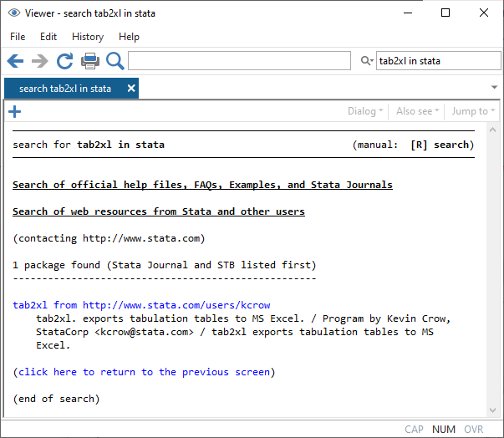Expand the Dialog dropdown

click(x=365, y=111)
